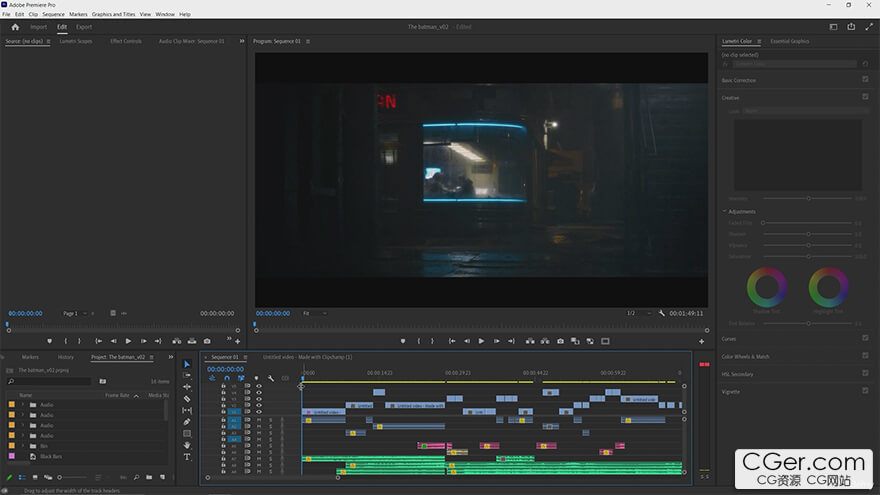Viewport: 880px width, 495px height.
Task: Show hidden Project panel tabs double chevron
Action: tap(171, 357)
